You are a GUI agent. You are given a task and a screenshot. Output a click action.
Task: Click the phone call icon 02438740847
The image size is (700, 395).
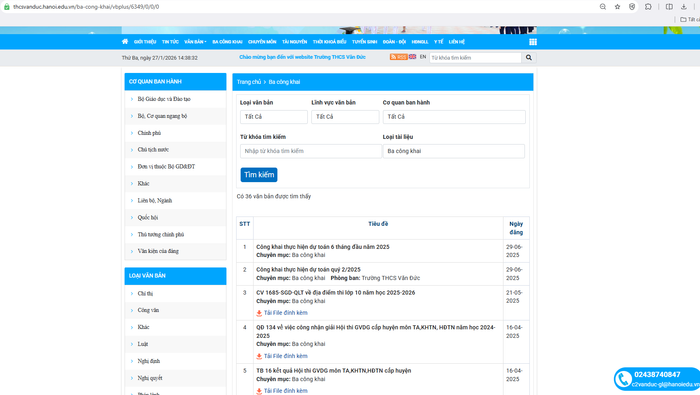(x=623, y=379)
